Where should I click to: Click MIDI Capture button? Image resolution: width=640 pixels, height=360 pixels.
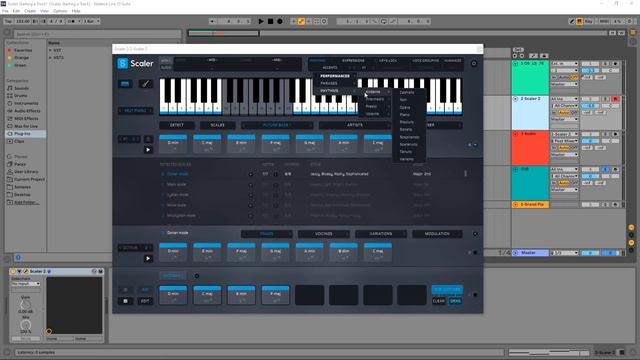pos(447,289)
